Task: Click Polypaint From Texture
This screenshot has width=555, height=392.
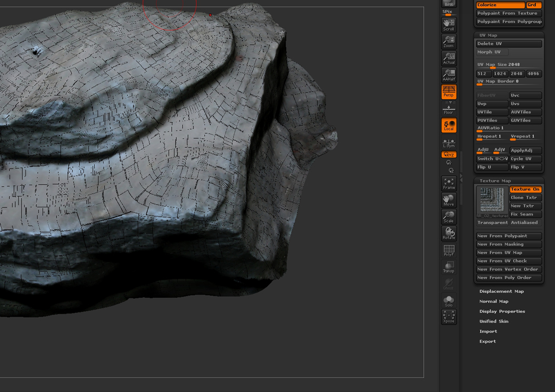Action: tap(509, 13)
